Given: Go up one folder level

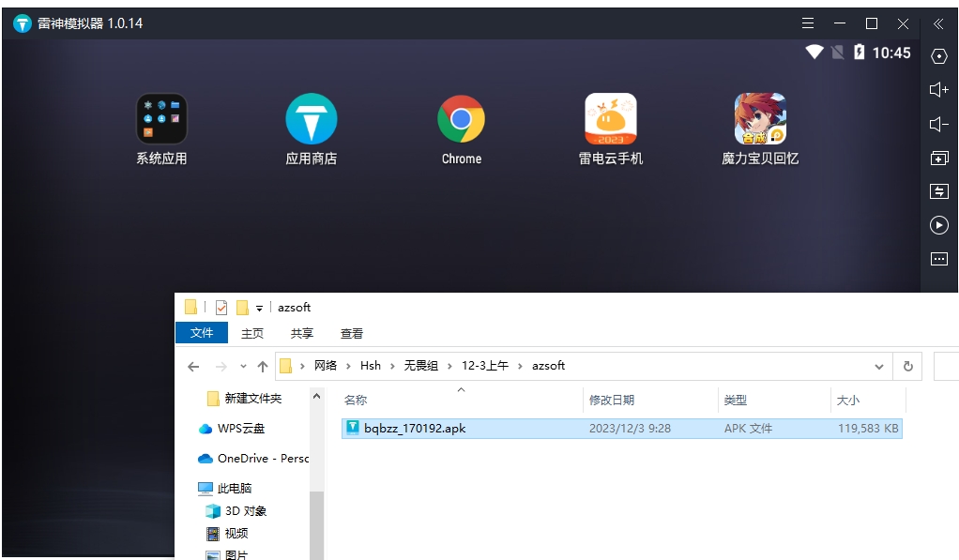Looking at the screenshot, I should click(x=263, y=366).
